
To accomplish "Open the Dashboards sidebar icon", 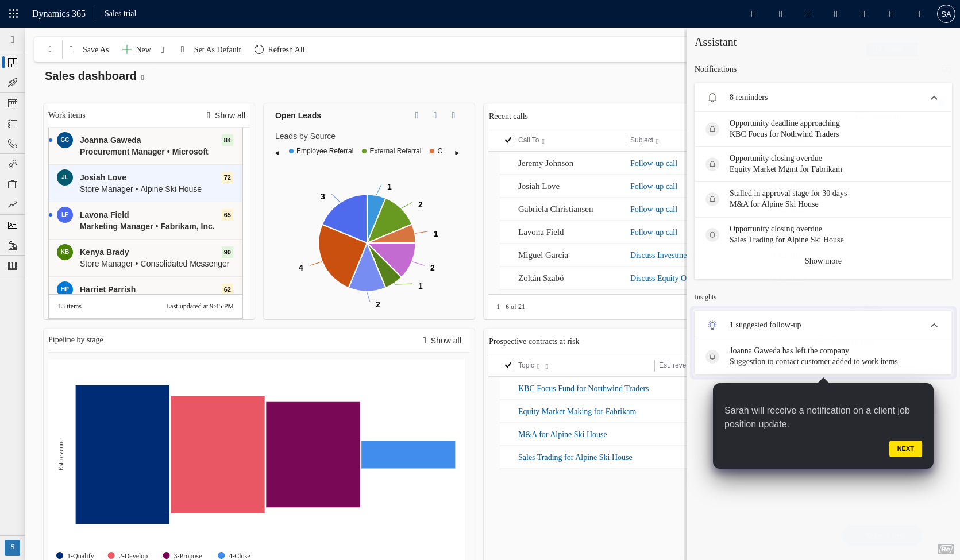I will 13,63.
